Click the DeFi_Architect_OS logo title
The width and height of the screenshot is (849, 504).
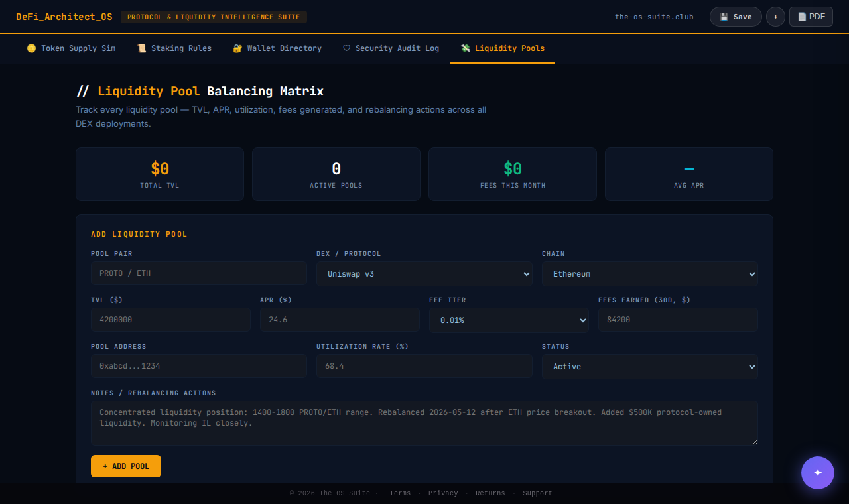tap(64, 17)
